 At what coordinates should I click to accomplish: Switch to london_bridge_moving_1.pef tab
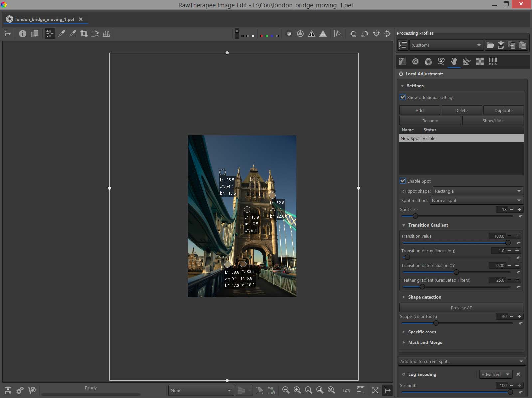45,19
